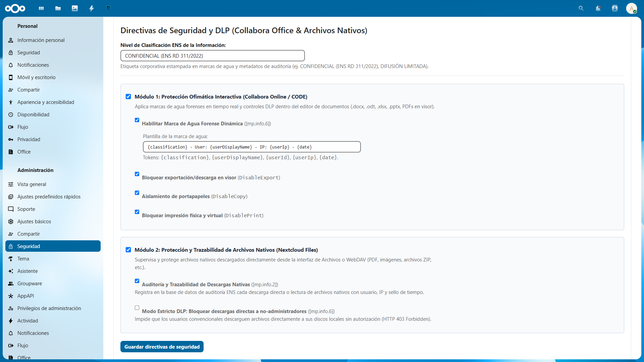Open Compartir under the Administración section
Screen dimensions: 644x362
pyautogui.click(x=53, y=234)
